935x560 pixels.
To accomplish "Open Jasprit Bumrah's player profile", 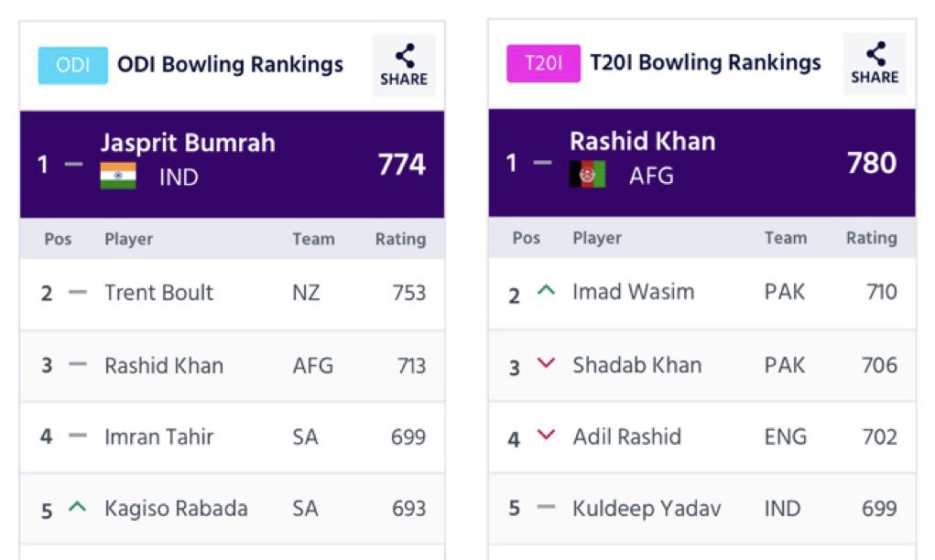I will (x=188, y=143).
